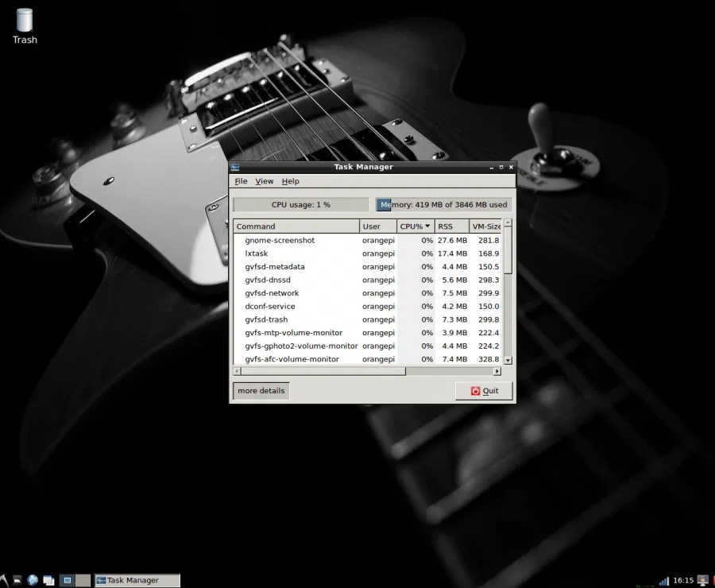
Task: Switch to the first workspace in pager
Action: point(68,580)
